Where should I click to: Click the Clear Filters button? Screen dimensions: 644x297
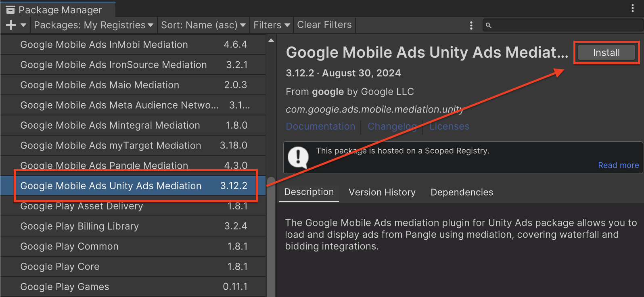[324, 25]
